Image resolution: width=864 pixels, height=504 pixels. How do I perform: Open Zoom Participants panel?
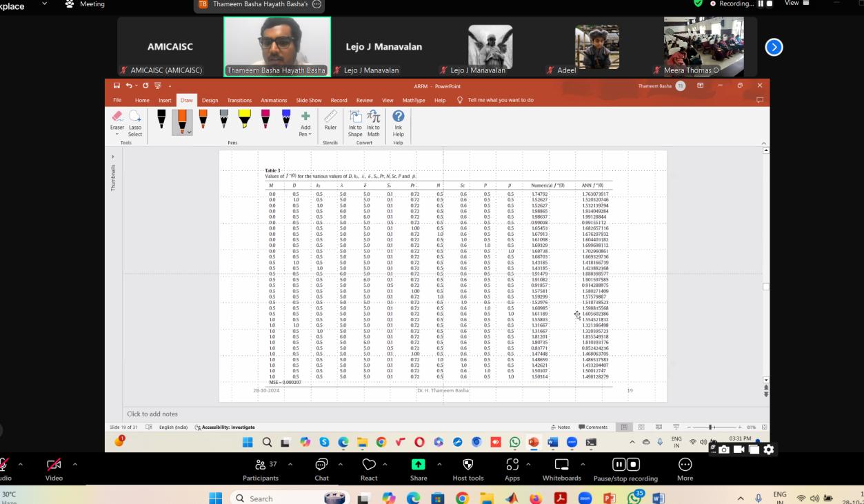pos(261,469)
